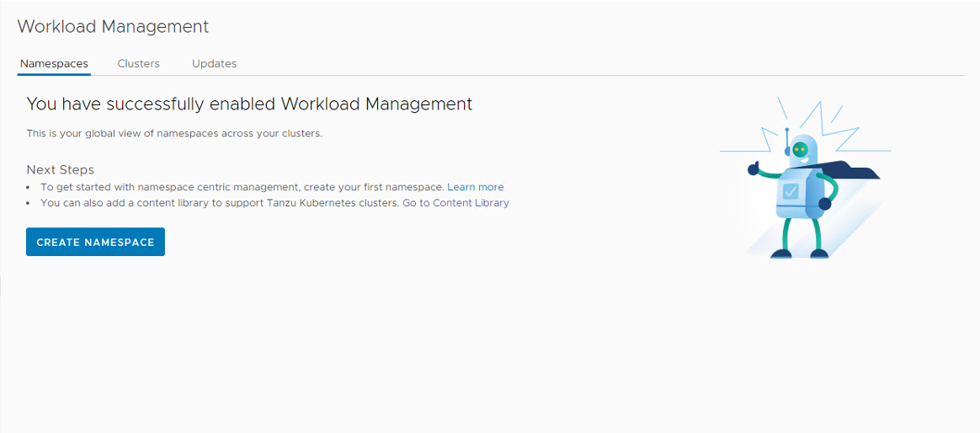Click the robot's antenna

tap(787, 139)
